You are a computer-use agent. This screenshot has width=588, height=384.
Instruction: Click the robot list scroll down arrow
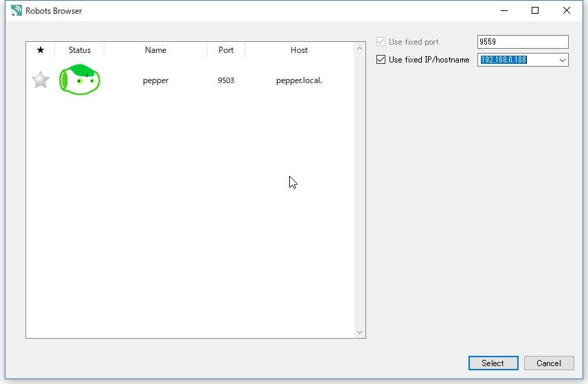click(x=360, y=332)
